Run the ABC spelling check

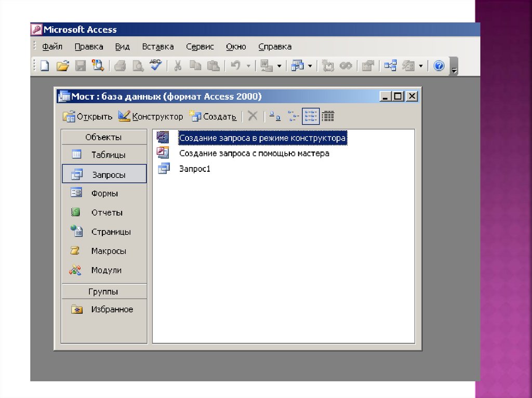click(x=156, y=65)
